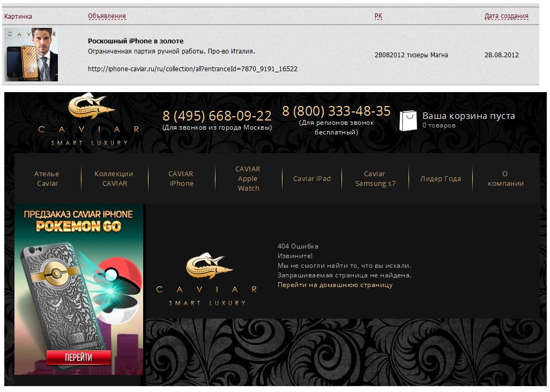The width and height of the screenshot is (550, 392).
Task: Open Лидер Года menu item
Action: coord(441,178)
